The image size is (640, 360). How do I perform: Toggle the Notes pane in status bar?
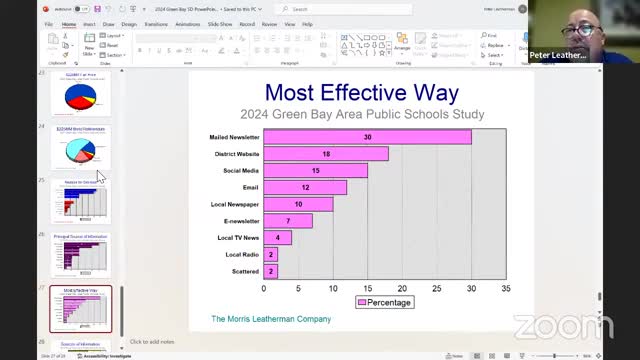pyautogui.click(x=454, y=356)
